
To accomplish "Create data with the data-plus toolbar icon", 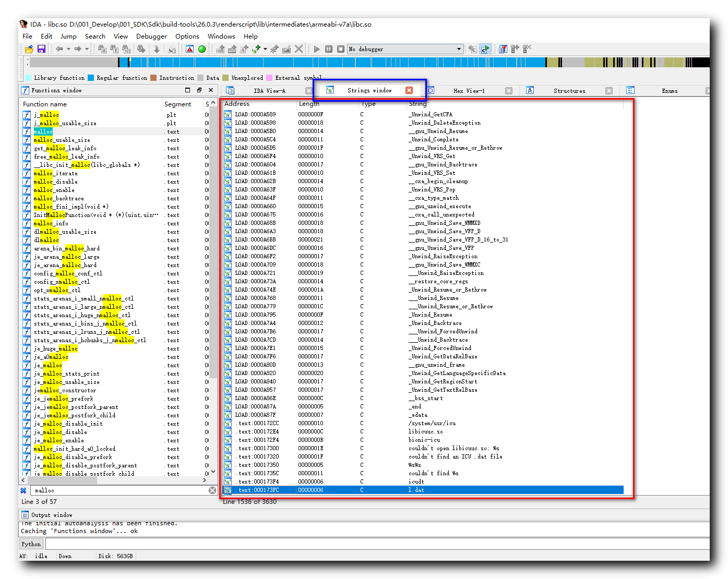I will pos(232,49).
